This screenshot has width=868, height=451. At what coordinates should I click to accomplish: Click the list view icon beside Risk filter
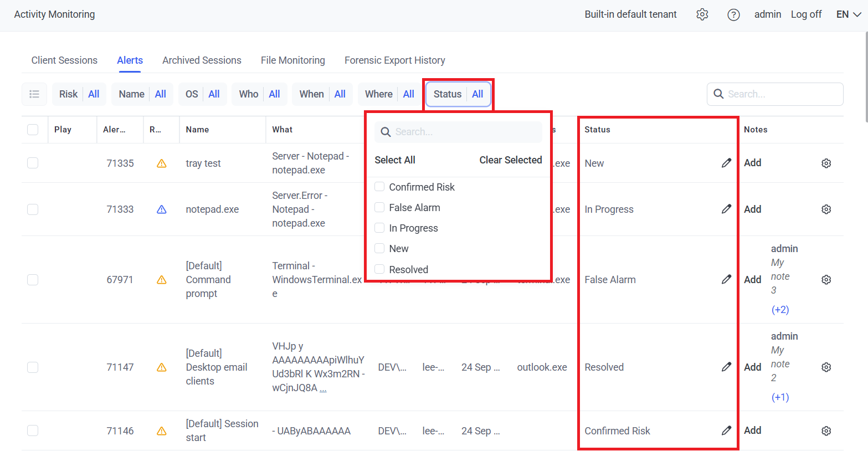click(34, 94)
